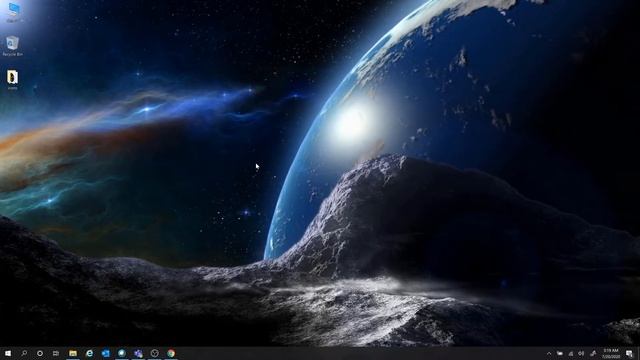Viewport: 640px width, 360px height.
Task: Open the dark circular app icon on taskbar
Action: (154, 353)
